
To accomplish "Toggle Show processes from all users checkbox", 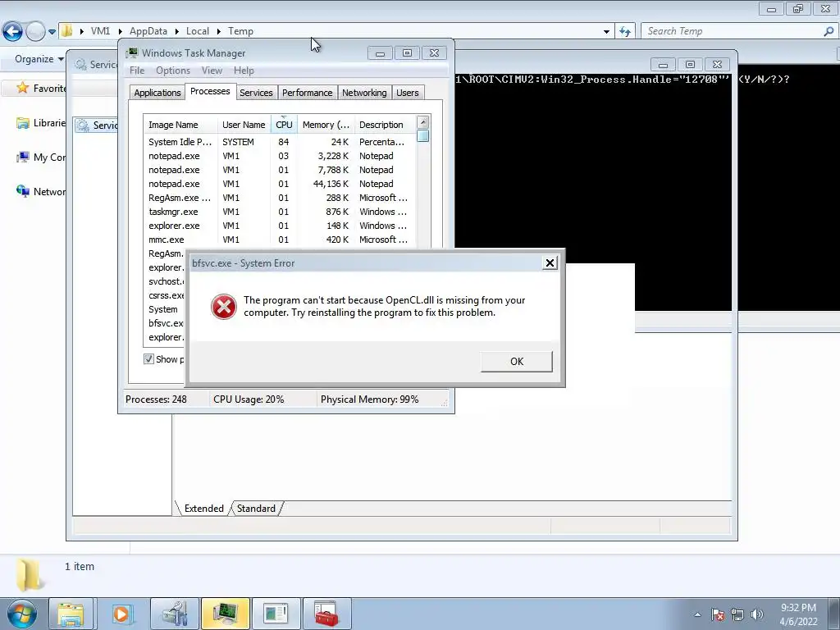I will [x=148, y=359].
